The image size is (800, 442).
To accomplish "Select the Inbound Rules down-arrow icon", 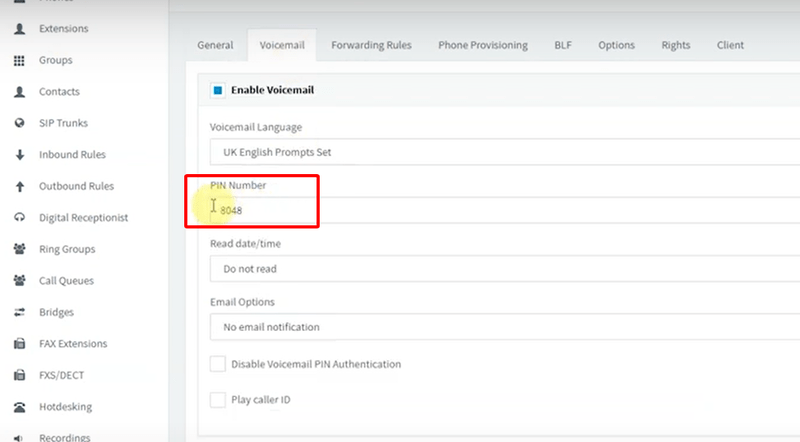I will coord(19,155).
